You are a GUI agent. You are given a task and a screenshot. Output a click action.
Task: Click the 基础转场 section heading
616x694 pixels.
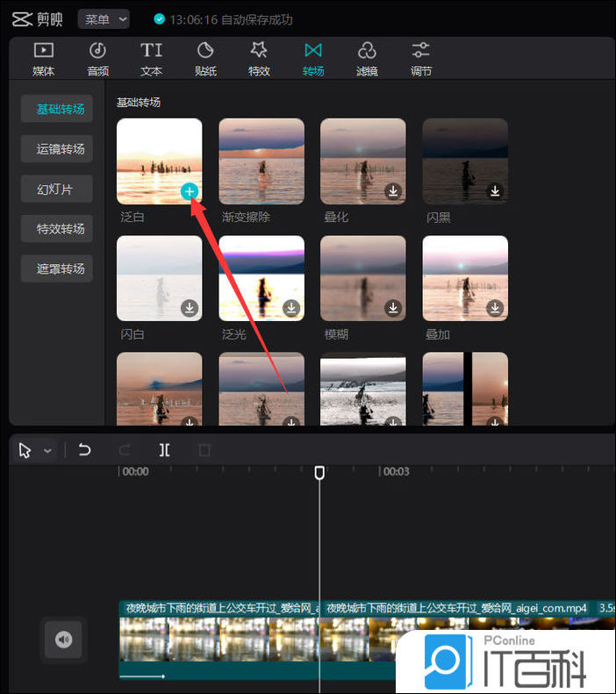point(139,103)
